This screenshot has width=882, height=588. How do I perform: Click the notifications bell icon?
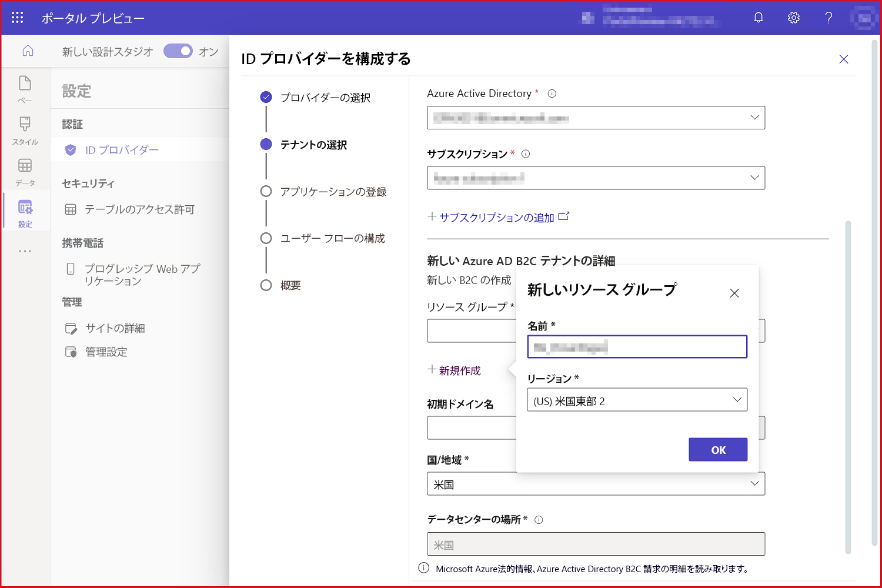[x=758, y=17]
